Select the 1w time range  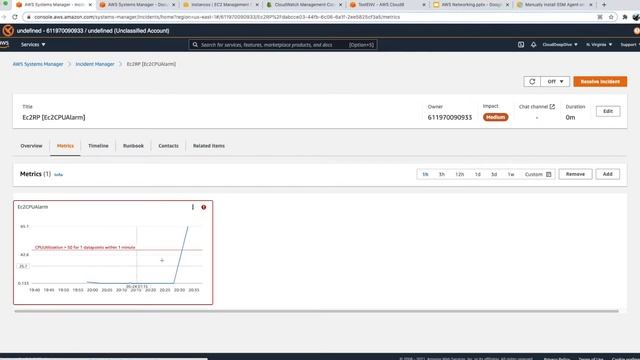pos(511,174)
